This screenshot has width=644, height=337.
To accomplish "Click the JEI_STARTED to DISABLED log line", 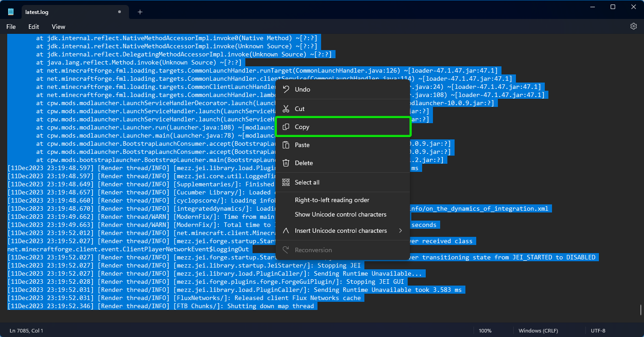I will coord(303,257).
